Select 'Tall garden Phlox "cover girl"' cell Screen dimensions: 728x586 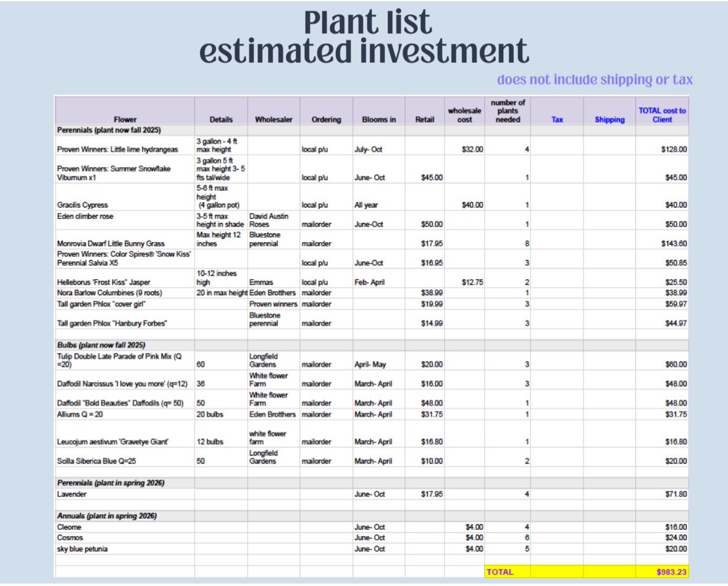coord(125,304)
